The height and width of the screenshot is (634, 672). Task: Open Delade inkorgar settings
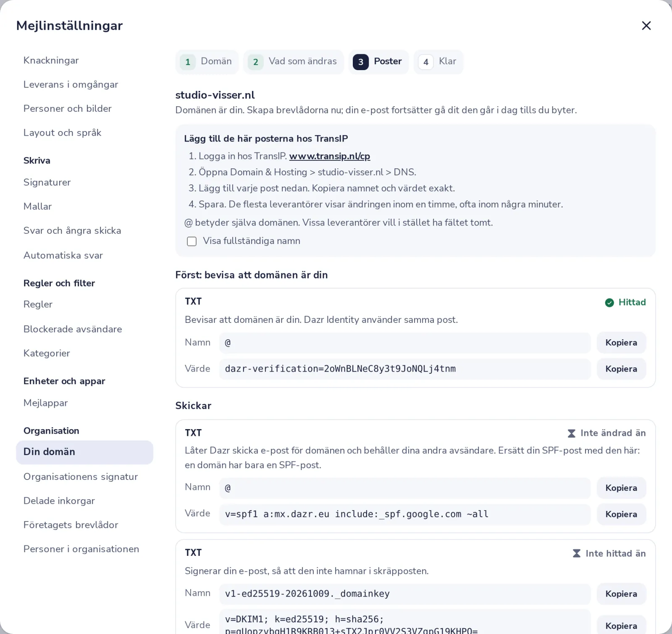pos(84,501)
